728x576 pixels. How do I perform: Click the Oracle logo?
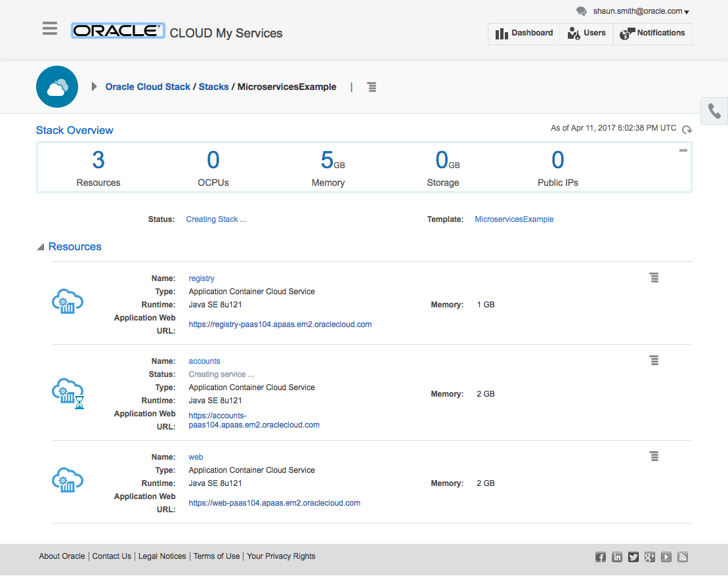point(118,31)
